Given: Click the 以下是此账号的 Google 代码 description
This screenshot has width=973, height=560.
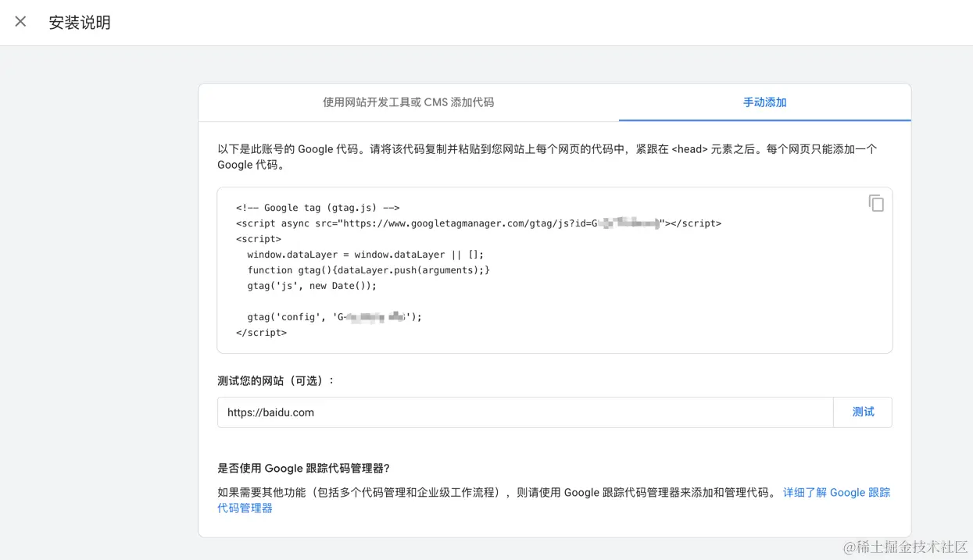Looking at the screenshot, I should coord(547,157).
